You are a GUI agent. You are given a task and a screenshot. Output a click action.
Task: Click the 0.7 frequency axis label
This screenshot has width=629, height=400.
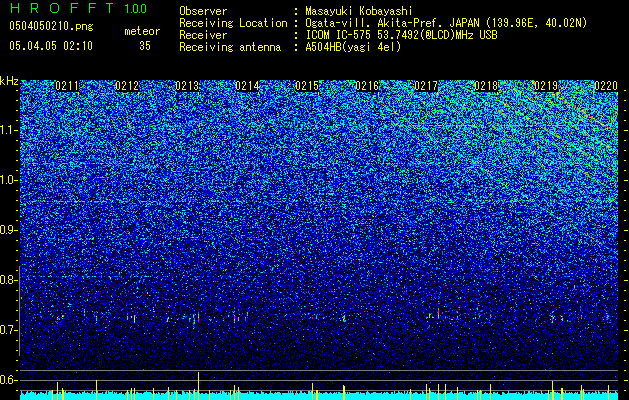tap(8, 331)
